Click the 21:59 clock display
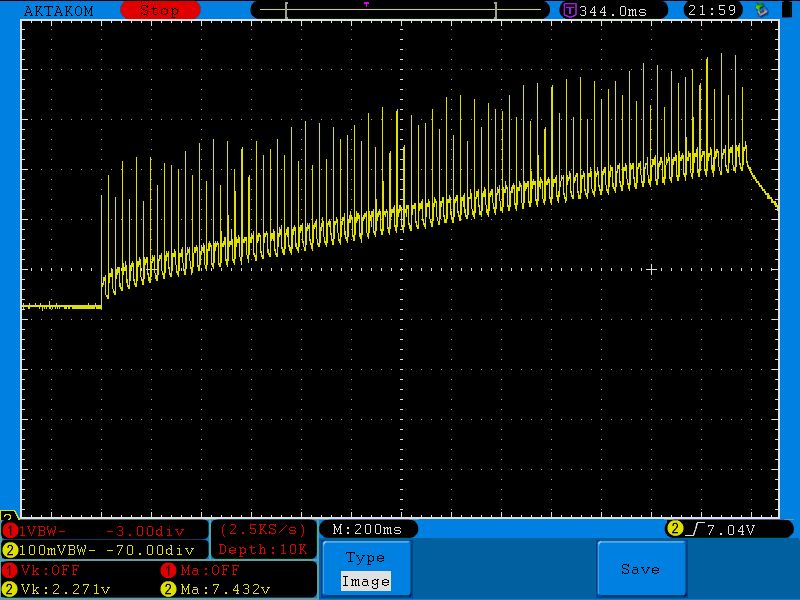The height and width of the screenshot is (600, 800). [711, 10]
